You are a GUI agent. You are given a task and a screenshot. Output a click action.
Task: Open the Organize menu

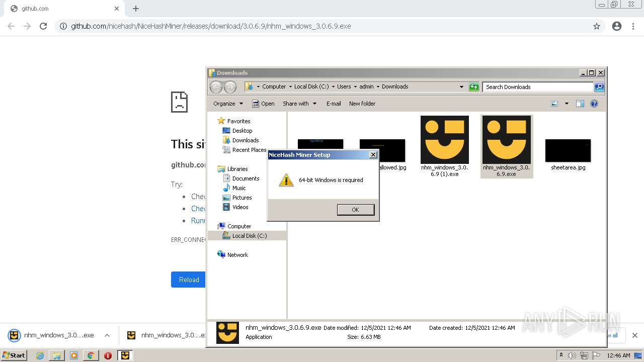pos(228,104)
